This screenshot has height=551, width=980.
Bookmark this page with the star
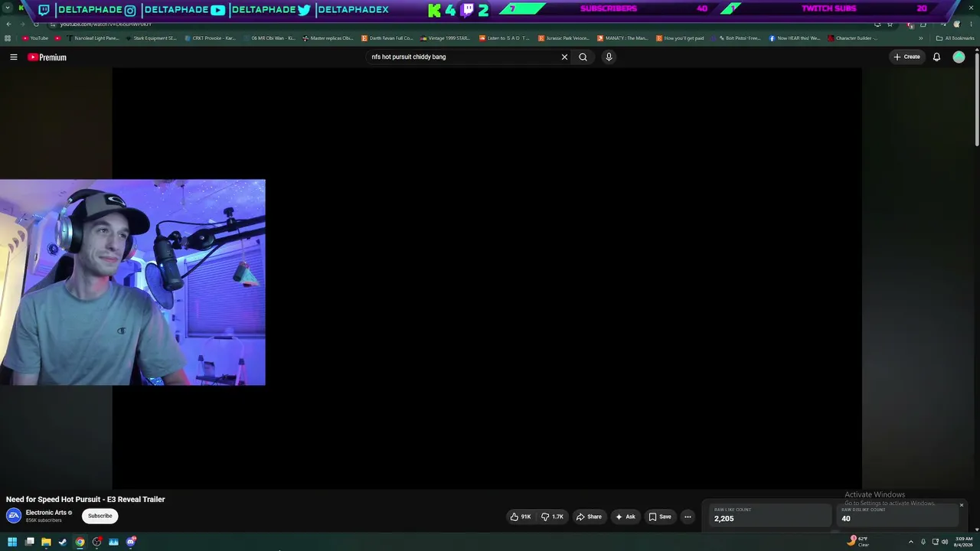pos(890,24)
